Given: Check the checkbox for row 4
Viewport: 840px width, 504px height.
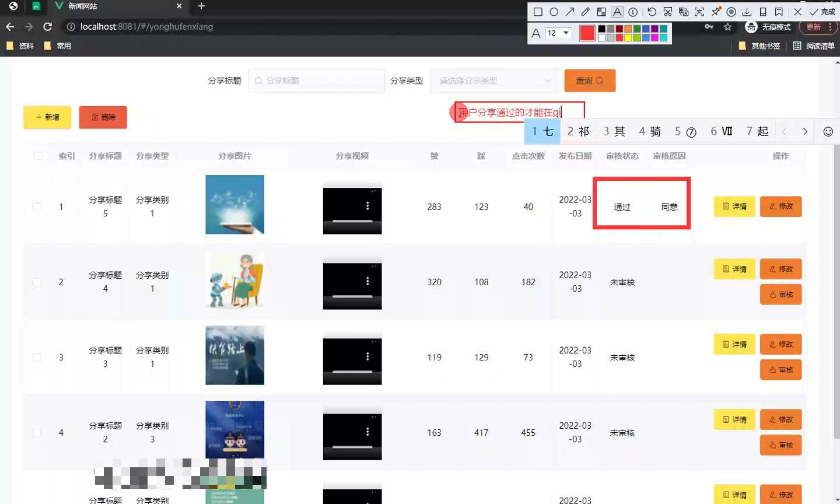Looking at the screenshot, I should 37,432.
